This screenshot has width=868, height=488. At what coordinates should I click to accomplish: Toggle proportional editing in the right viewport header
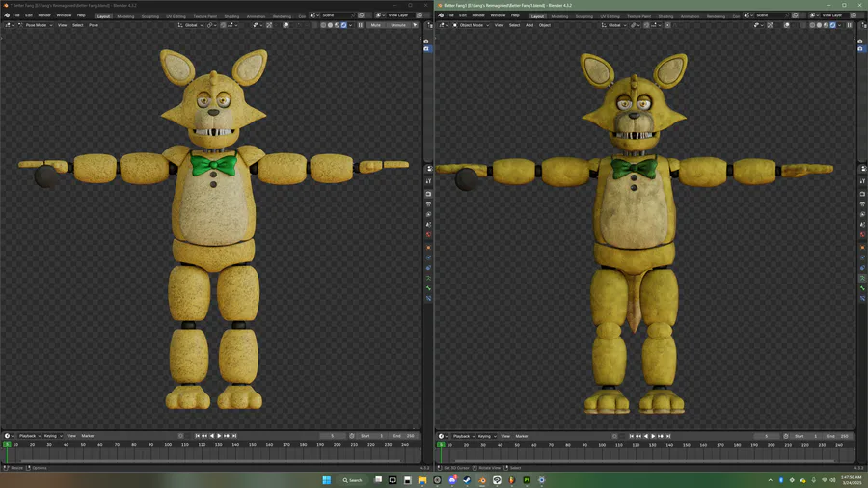tap(667, 25)
